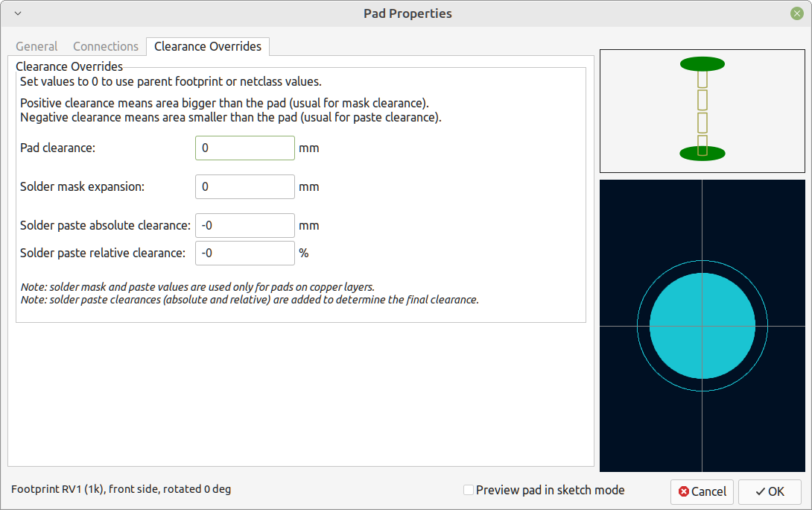Switch to the General tab
Image resolution: width=812 pixels, height=510 pixels.
[37, 47]
